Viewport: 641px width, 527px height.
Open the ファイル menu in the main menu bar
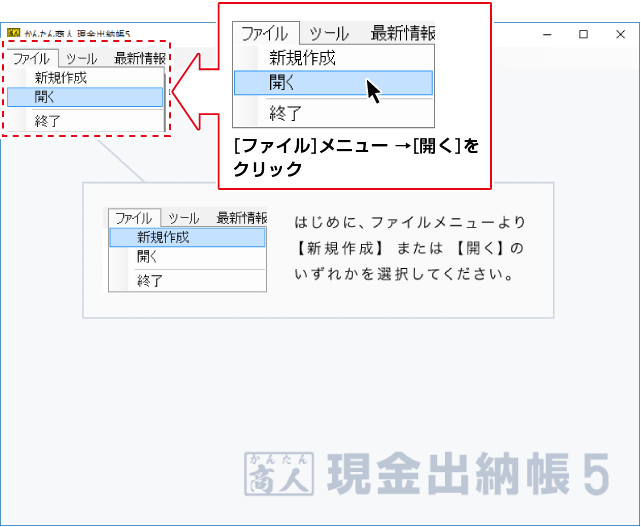point(31,59)
